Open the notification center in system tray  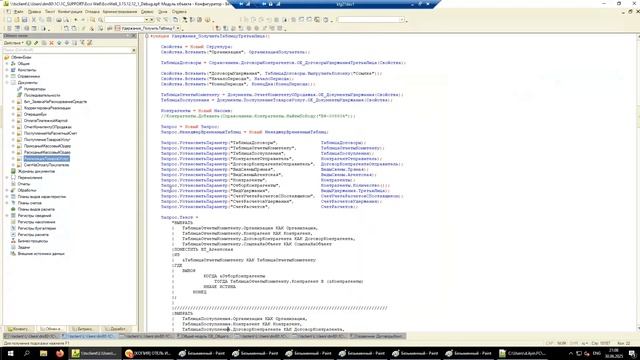point(632,353)
